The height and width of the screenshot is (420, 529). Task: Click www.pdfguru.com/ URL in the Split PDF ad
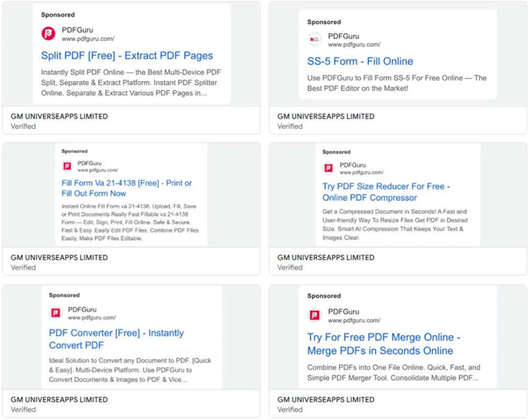tap(88, 39)
